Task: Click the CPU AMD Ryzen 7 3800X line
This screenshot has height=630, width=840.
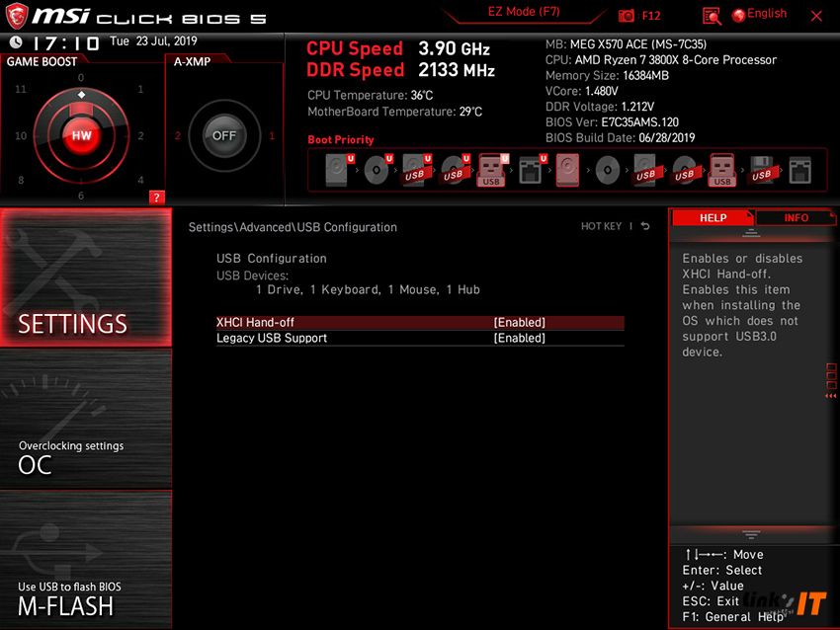Action: point(661,60)
